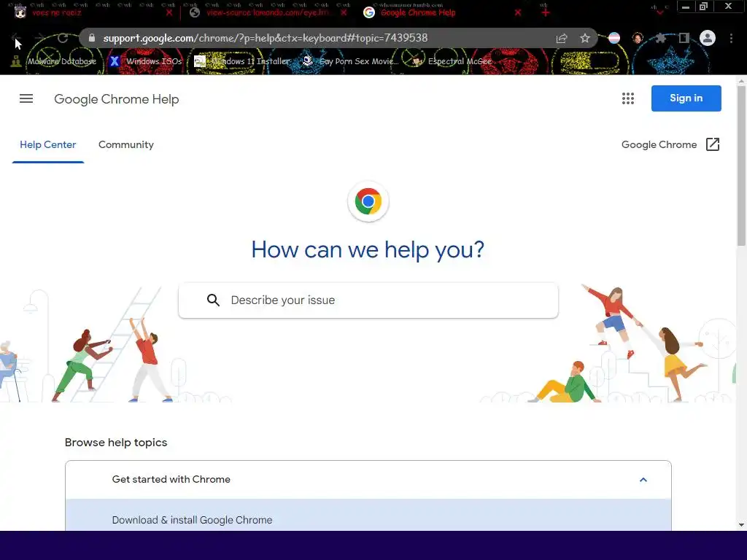747x560 pixels.
Task: Open the hamburger main menu
Action: pos(26,98)
